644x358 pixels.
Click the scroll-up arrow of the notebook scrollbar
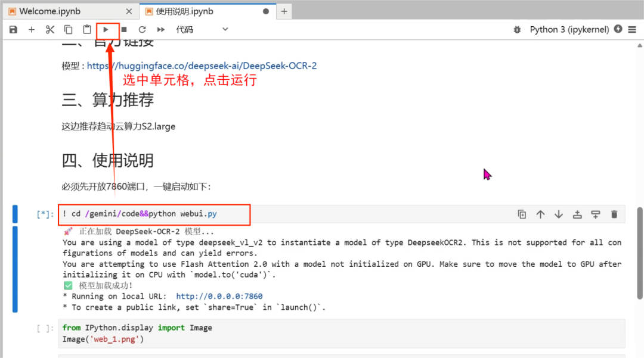(639, 45)
